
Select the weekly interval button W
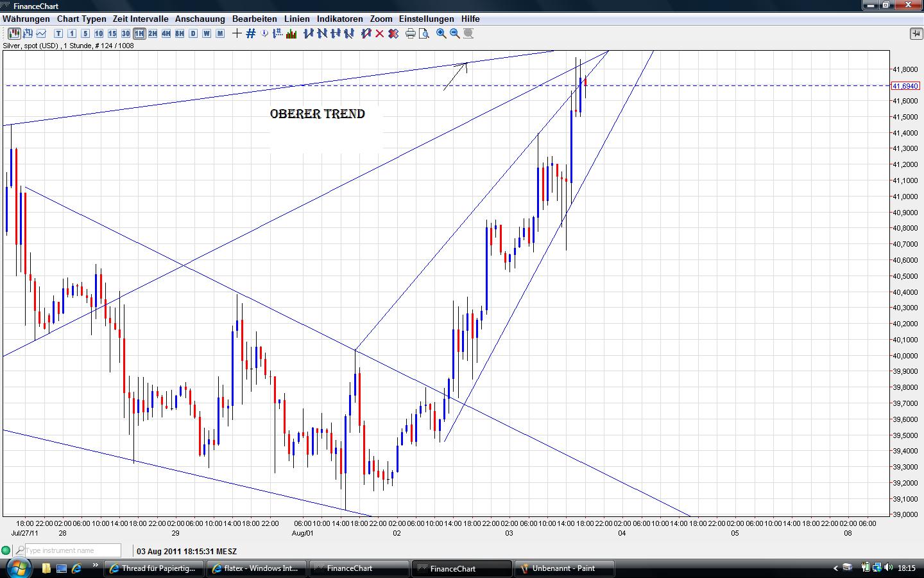pos(207,33)
